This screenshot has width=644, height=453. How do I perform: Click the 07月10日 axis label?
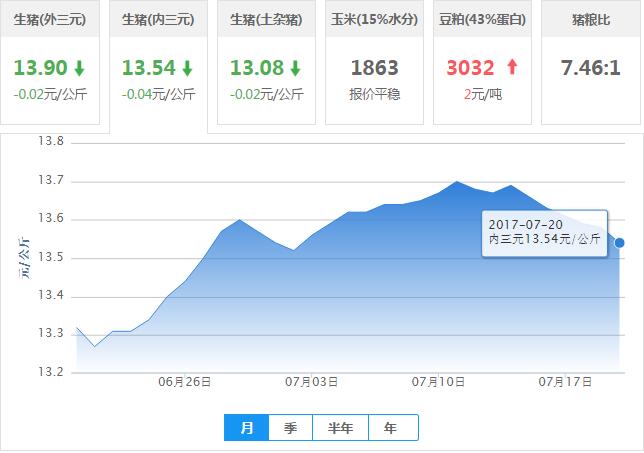438,382
